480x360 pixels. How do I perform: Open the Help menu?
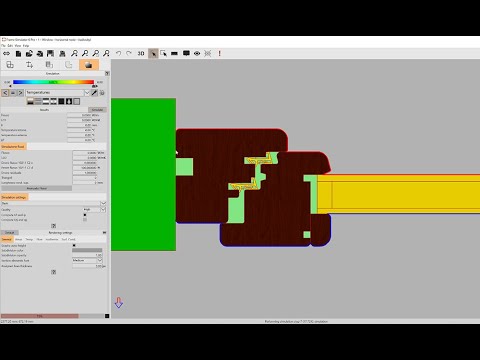pos(26,46)
